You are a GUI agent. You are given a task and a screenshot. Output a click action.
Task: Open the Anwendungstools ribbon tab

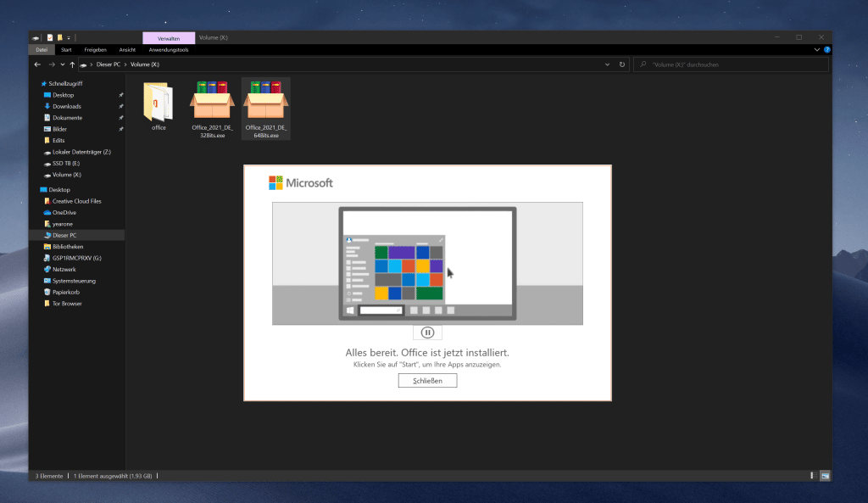pyautogui.click(x=169, y=50)
